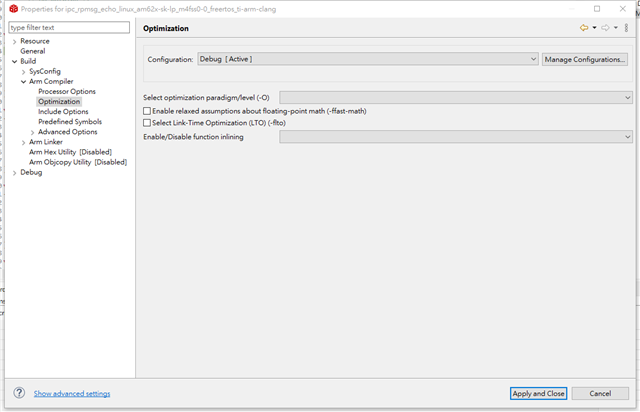This screenshot has width=640, height=412.
Task: Select Predefined Symbols in the tree
Action: coord(70,122)
